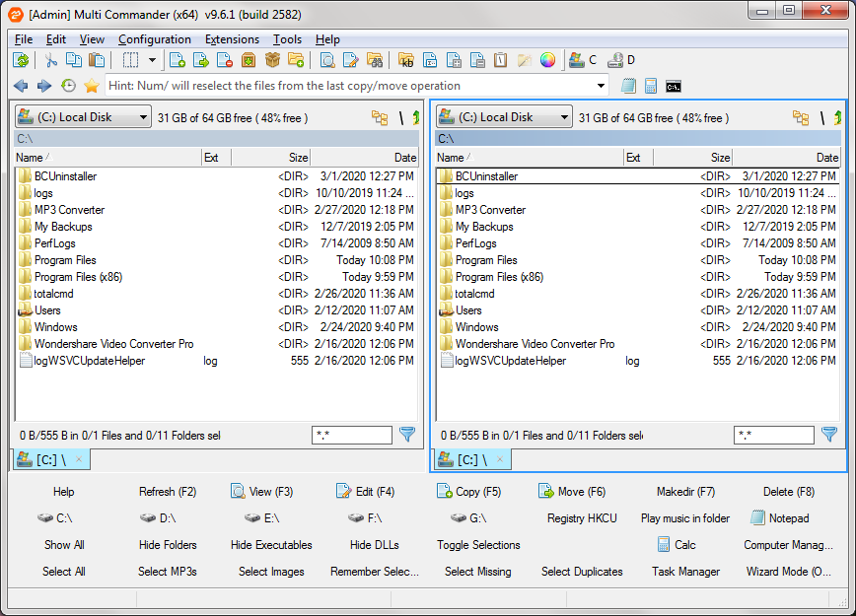The image size is (856, 616).
Task: Open the color wheel icon
Action: coord(547,60)
